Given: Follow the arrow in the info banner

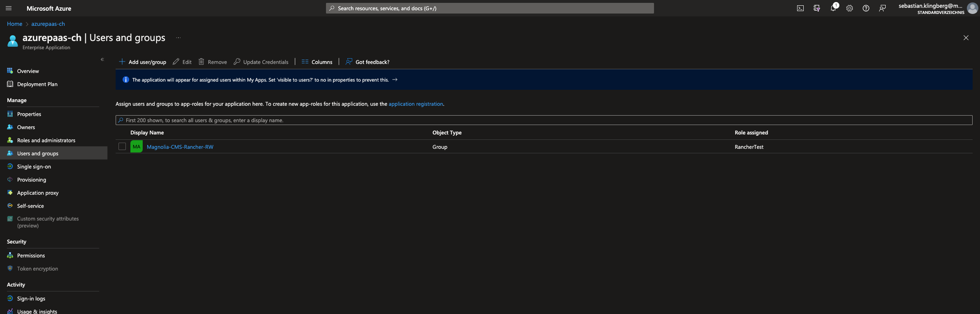Looking at the screenshot, I should point(395,80).
